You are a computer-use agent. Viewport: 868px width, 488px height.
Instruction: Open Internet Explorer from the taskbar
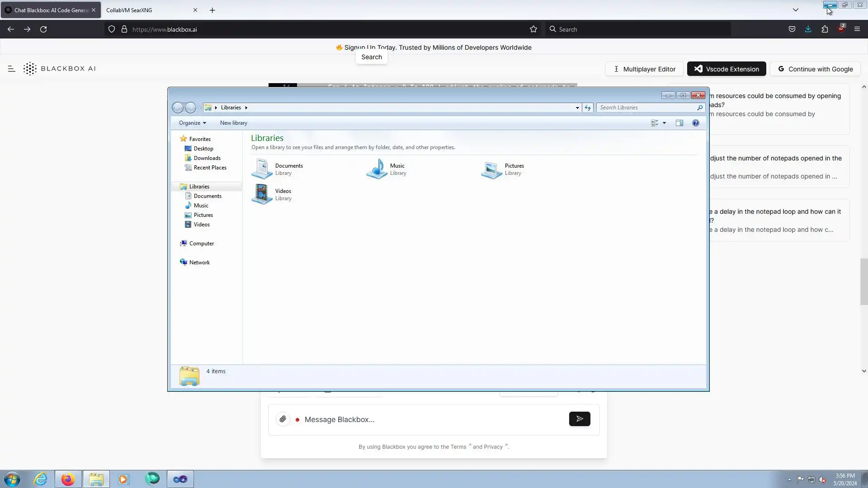point(41,479)
